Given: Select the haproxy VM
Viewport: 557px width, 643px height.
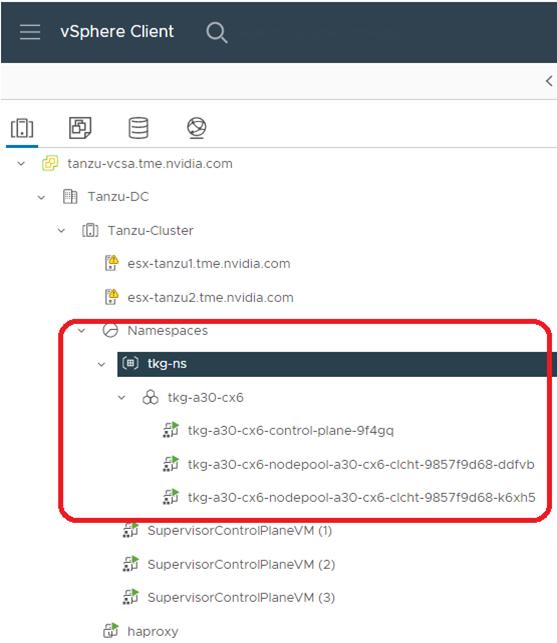Looking at the screenshot, I should (153, 632).
